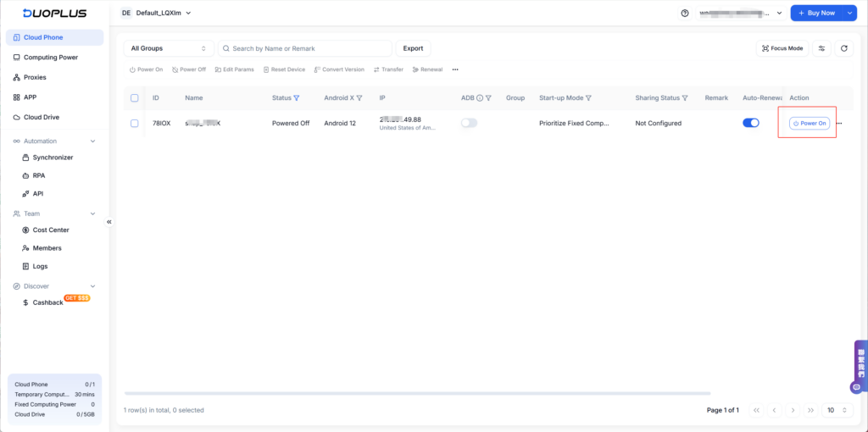Click the Android 12 version cell
This screenshot has height=432, width=868.
click(x=340, y=124)
